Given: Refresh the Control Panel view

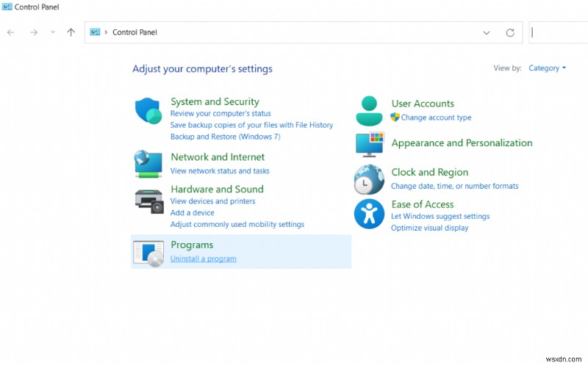Looking at the screenshot, I should point(510,32).
